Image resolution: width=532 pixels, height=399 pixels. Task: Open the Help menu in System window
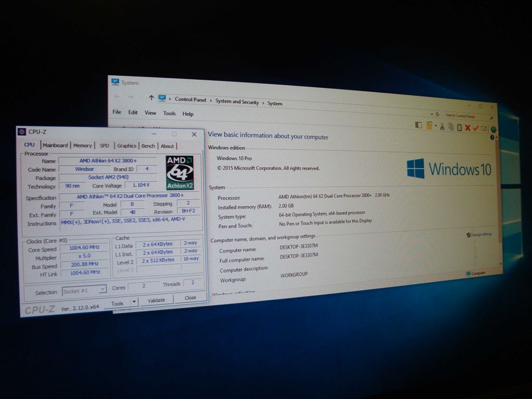[x=188, y=114]
